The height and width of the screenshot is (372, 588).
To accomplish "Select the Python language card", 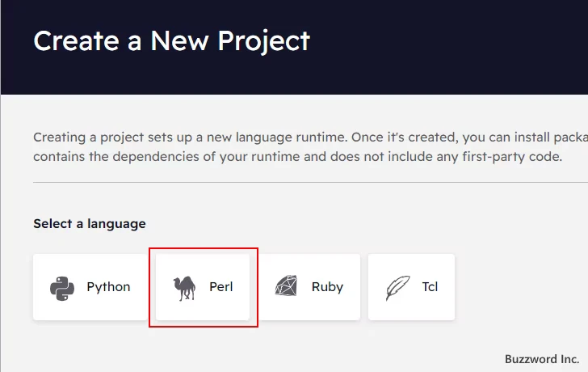I will [90, 287].
